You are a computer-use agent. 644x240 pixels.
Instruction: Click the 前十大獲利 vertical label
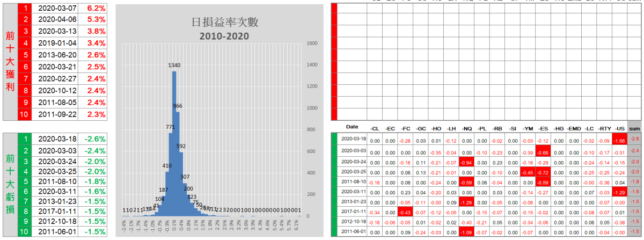coord(10,61)
